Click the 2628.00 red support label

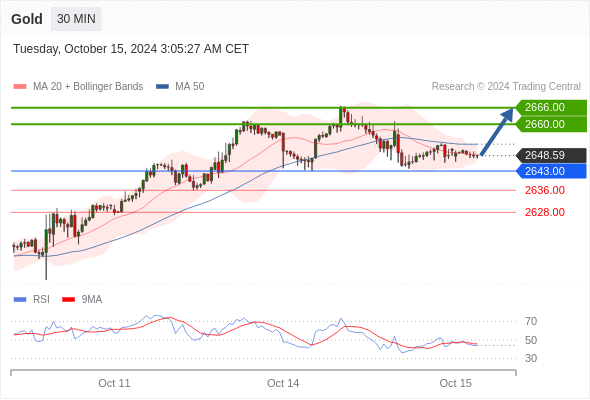pyautogui.click(x=545, y=212)
